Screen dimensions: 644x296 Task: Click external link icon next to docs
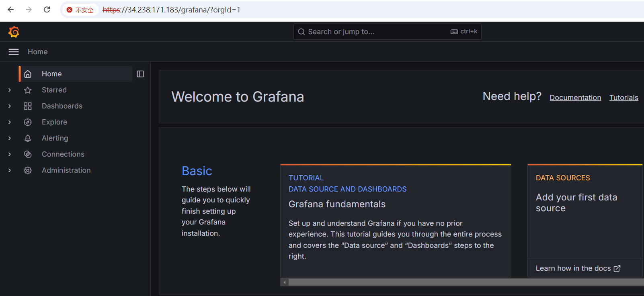[x=617, y=268]
